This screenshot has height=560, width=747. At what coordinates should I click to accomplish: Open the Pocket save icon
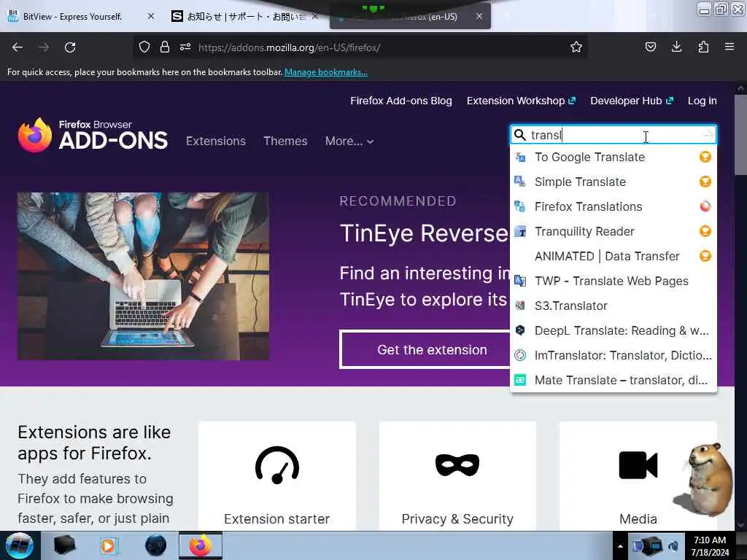pos(650,47)
